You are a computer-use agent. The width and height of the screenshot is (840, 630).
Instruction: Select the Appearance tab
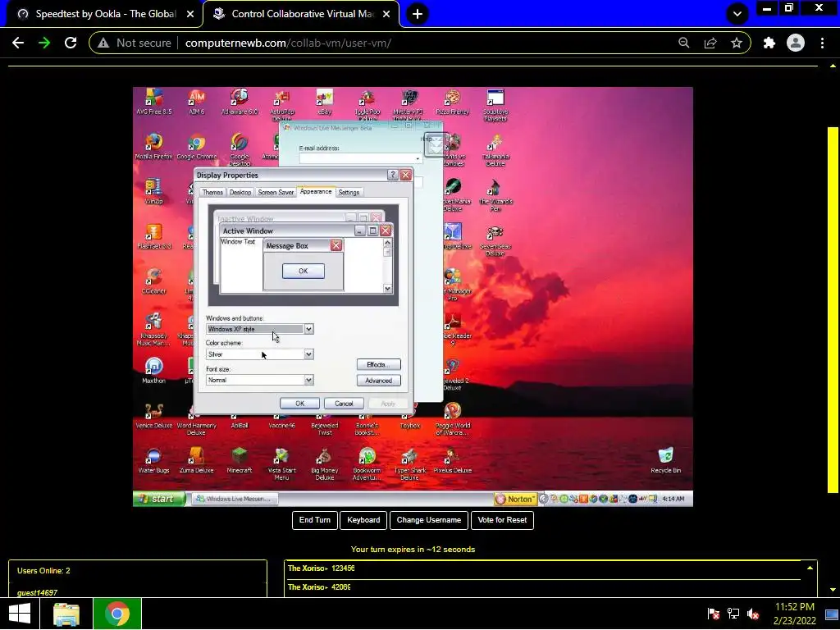point(316,191)
